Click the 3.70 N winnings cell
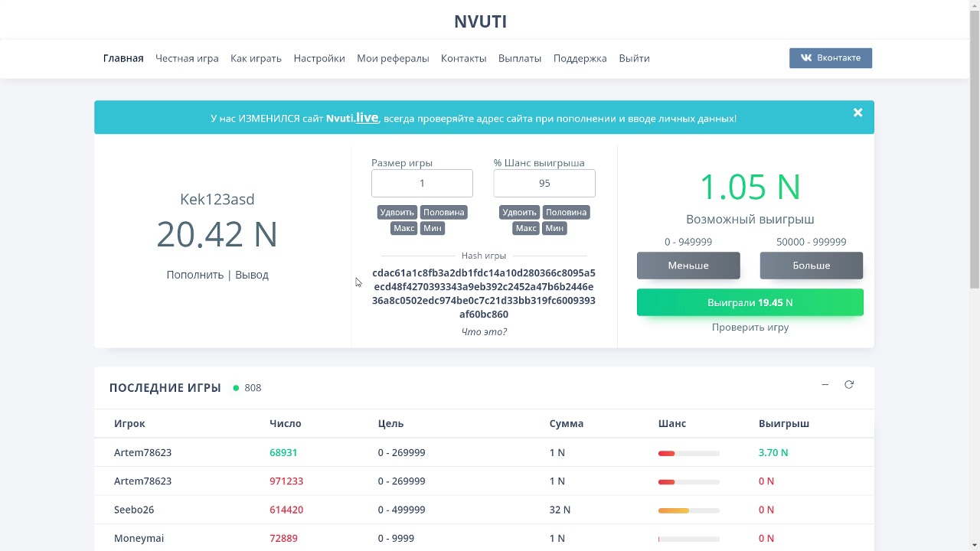This screenshot has width=980, height=551. pos(773,452)
